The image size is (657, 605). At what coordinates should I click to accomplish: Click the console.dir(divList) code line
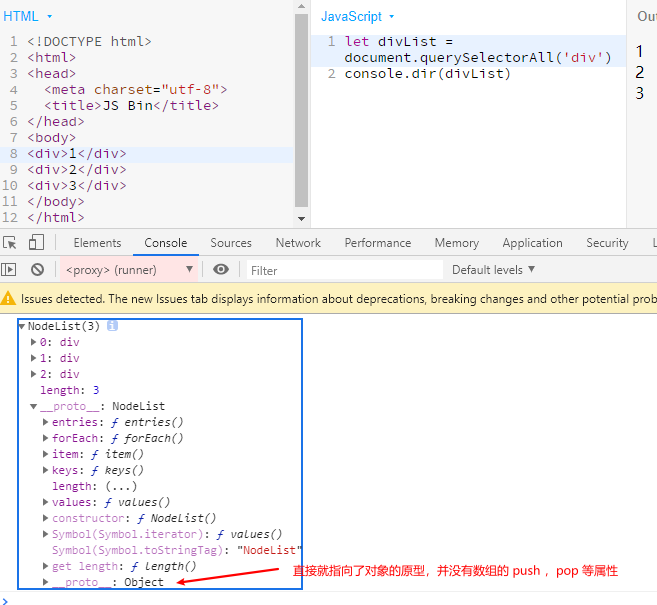click(427, 74)
